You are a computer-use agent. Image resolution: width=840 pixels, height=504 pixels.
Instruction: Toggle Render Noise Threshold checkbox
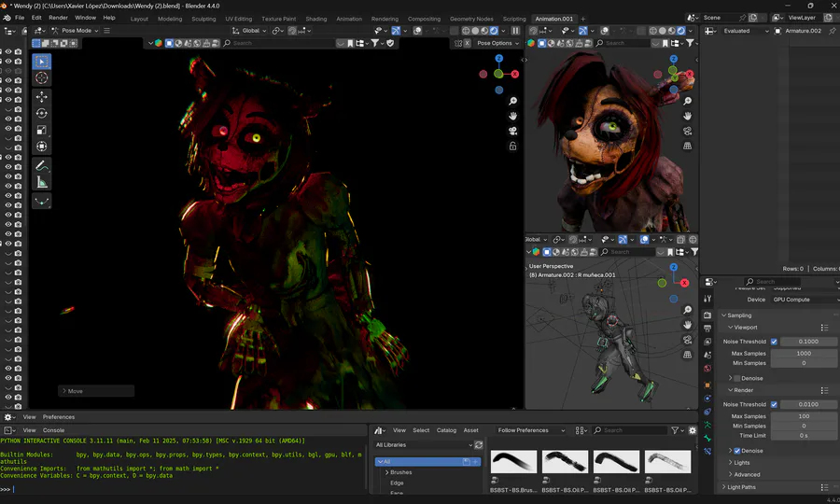click(774, 404)
